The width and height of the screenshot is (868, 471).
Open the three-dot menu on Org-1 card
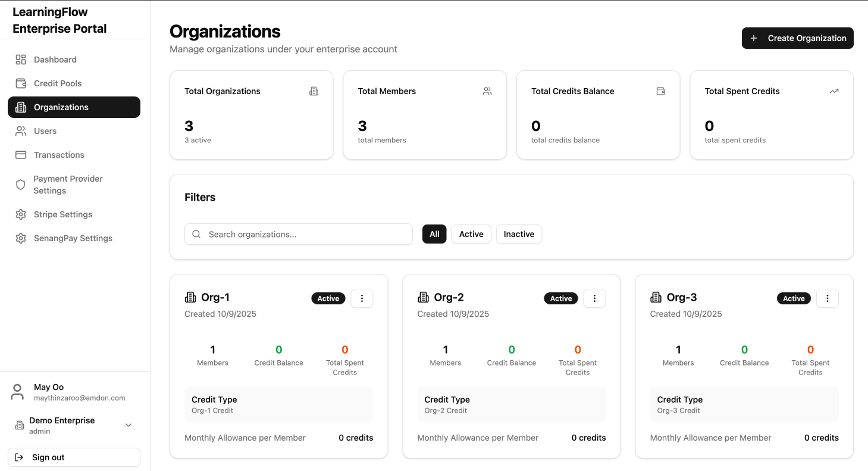coord(362,298)
